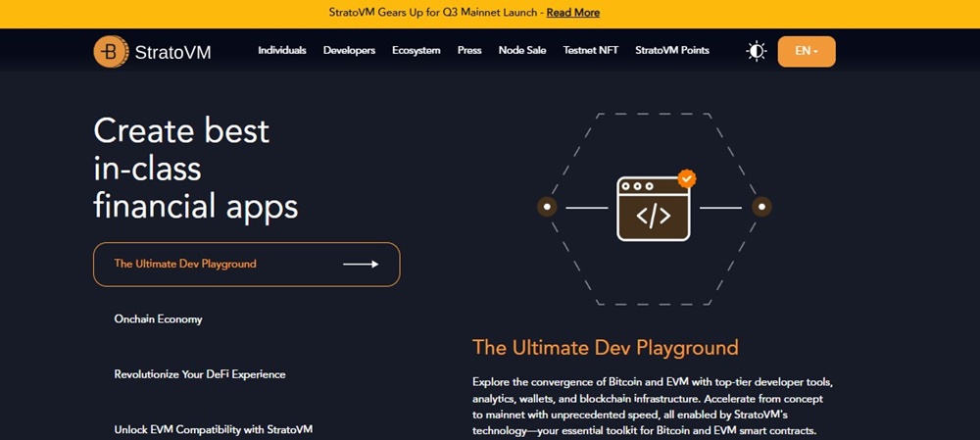Click the StratoVM Bitcoin logo icon
Screen dimensions: 980x440
(111, 51)
